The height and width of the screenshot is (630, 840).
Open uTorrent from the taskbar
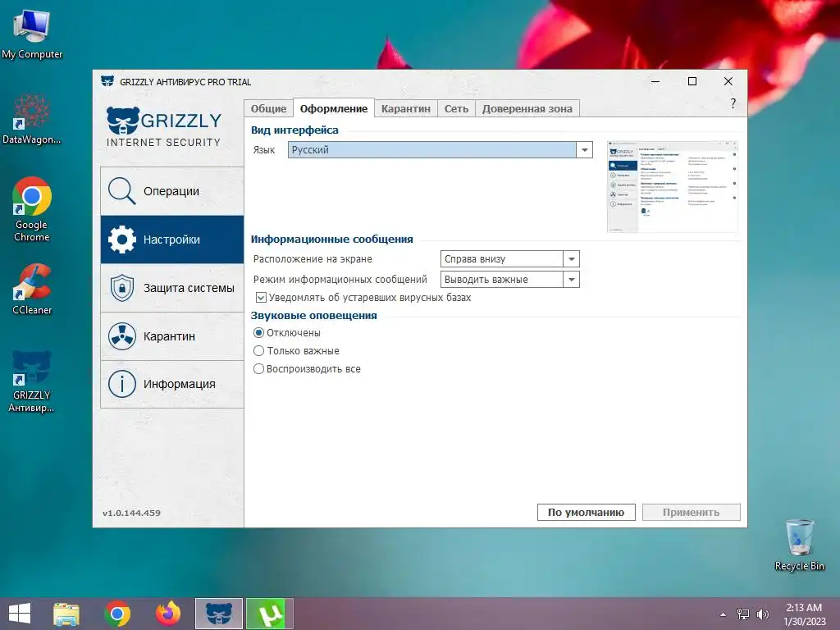pyautogui.click(x=269, y=614)
